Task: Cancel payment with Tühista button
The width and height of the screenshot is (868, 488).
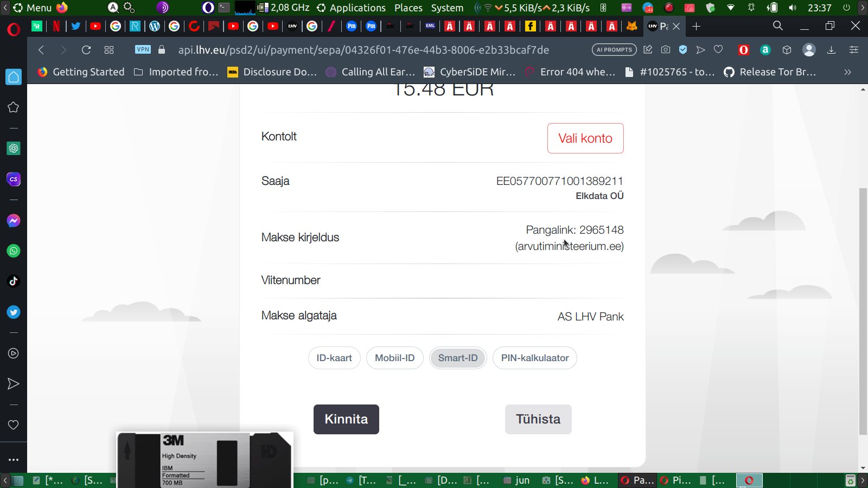Action: point(538,419)
